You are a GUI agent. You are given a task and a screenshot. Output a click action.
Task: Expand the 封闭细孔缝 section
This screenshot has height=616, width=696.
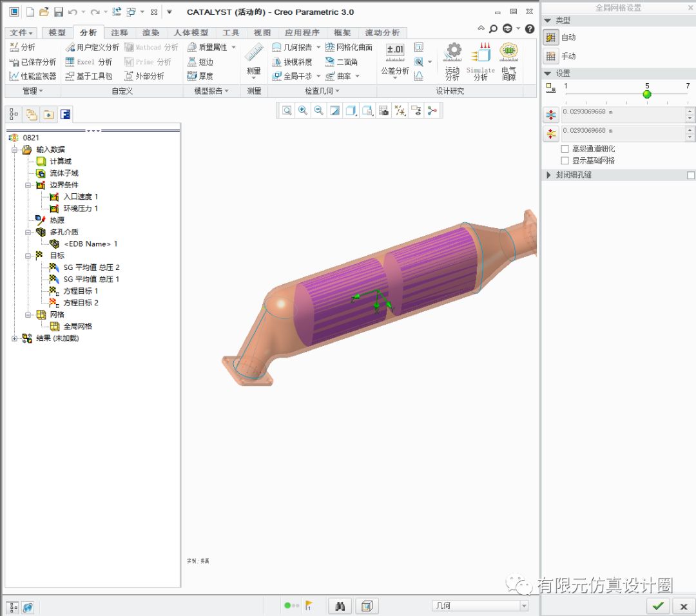click(549, 175)
